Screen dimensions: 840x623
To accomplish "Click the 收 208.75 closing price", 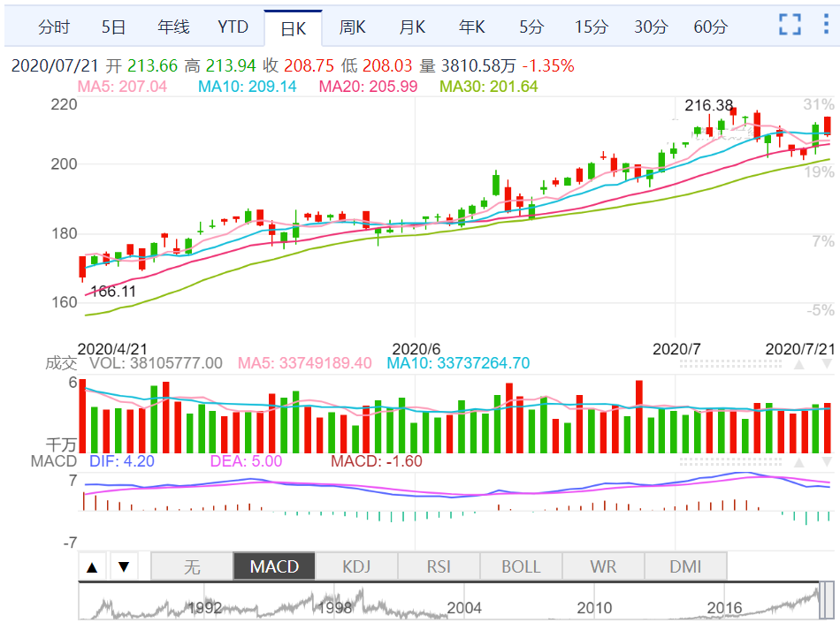I will (298, 65).
